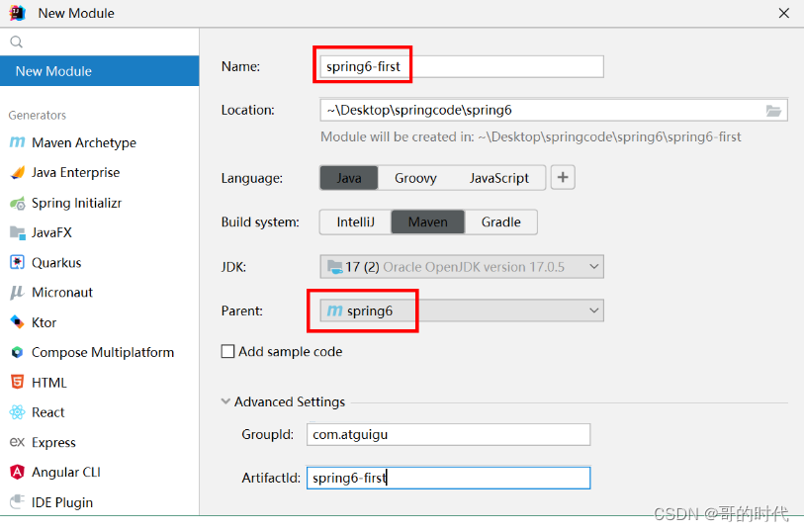The width and height of the screenshot is (804, 532).
Task: Set build system to Gradle
Action: pos(501,222)
